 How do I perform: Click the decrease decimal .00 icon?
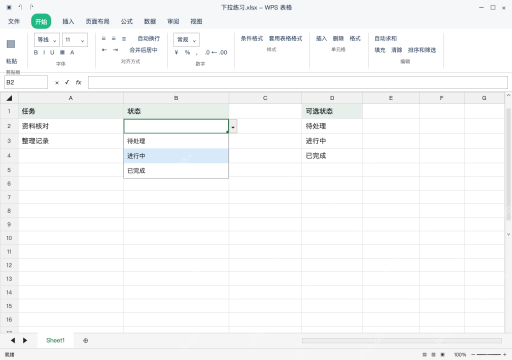(x=223, y=52)
